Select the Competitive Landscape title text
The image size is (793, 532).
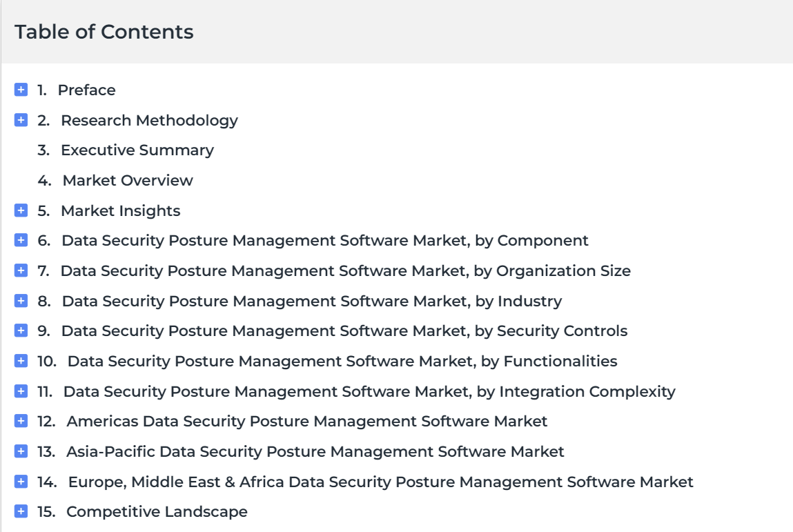coord(157,512)
